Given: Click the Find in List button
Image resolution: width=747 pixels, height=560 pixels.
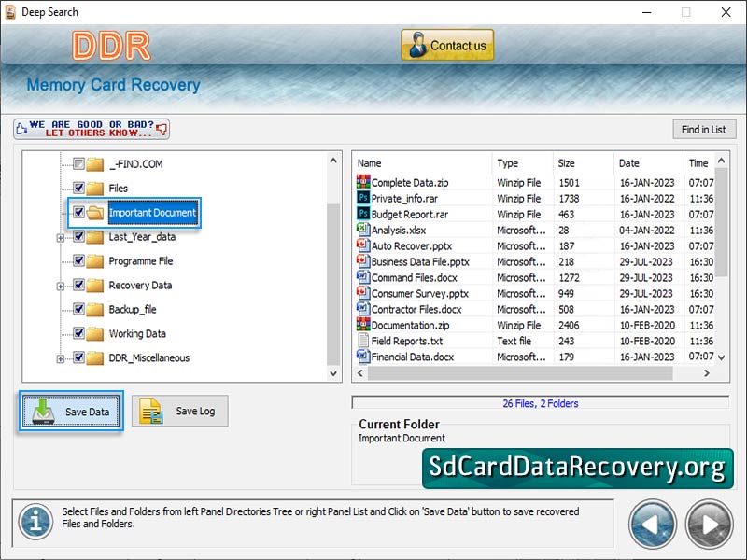Looking at the screenshot, I should click(704, 129).
